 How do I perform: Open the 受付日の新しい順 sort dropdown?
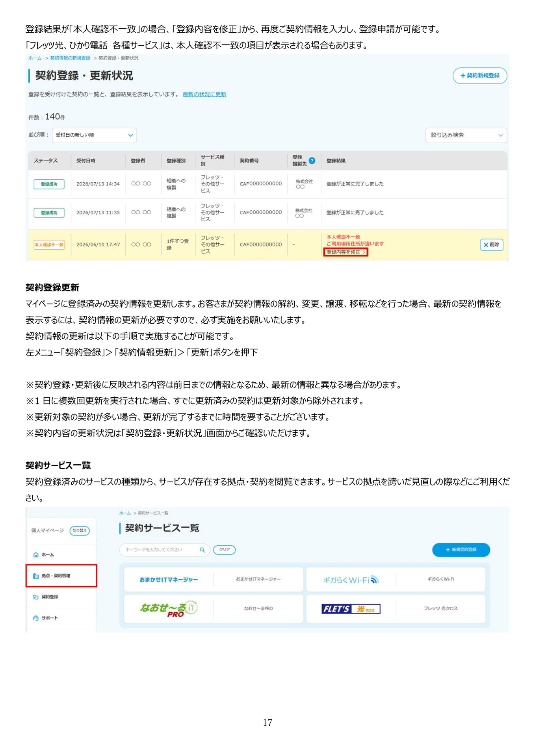coord(94,135)
